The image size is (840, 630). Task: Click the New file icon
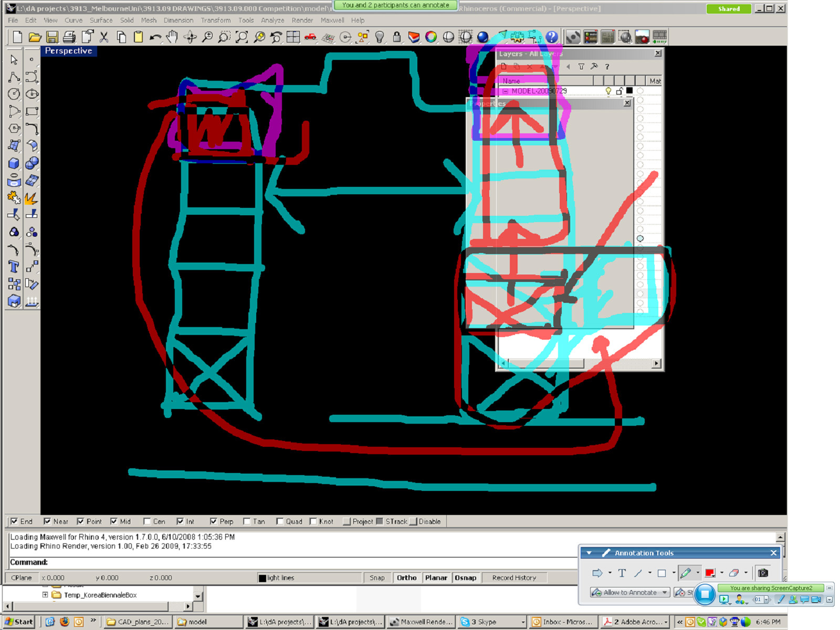17,37
